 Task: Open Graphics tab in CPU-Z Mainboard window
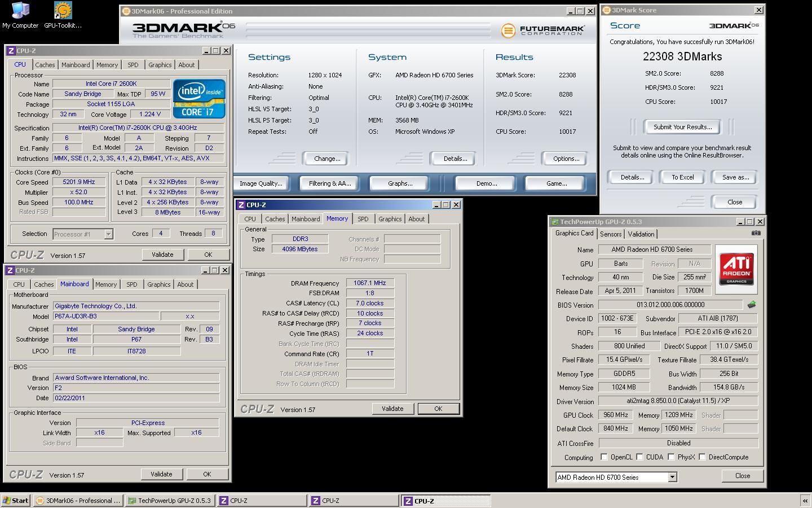click(x=158, y=284)
